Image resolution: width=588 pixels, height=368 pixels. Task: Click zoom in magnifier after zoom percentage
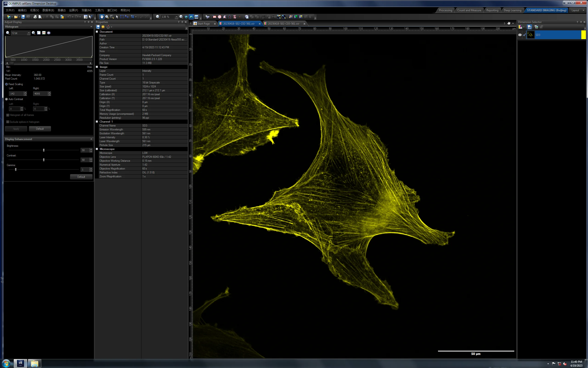[x=181, y=17]
